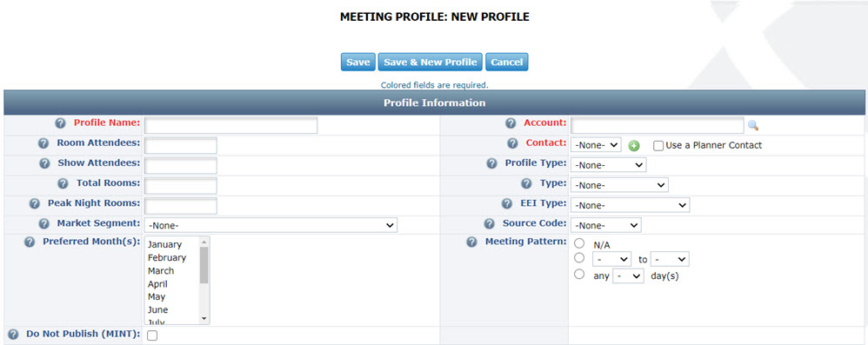Viewport: 868px width, 345px height.
Task: Click the months list scrollbar thumb
Action: (x=204, y=265)
